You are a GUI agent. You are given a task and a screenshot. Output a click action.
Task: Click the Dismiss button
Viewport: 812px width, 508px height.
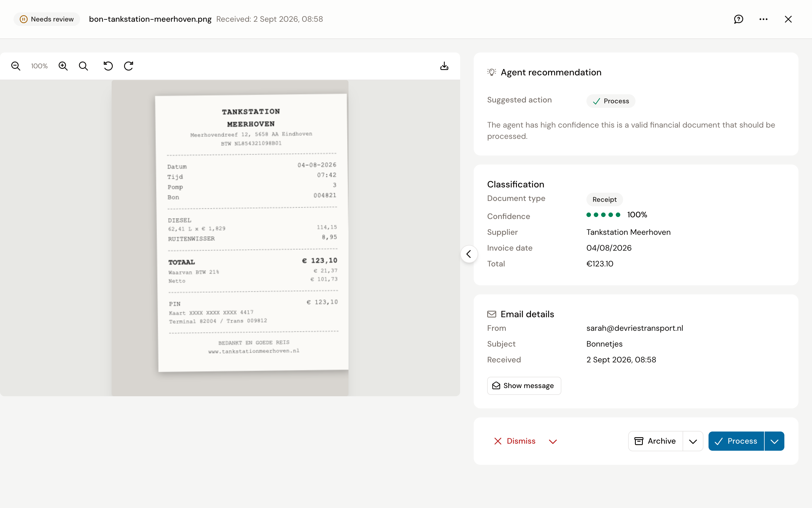tap(515, 441)
